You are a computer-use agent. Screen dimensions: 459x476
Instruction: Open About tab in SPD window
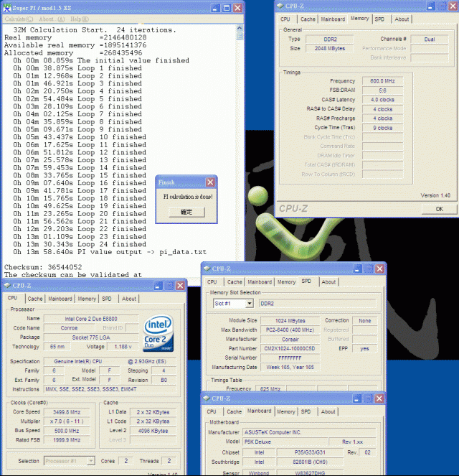click(328, 282)
